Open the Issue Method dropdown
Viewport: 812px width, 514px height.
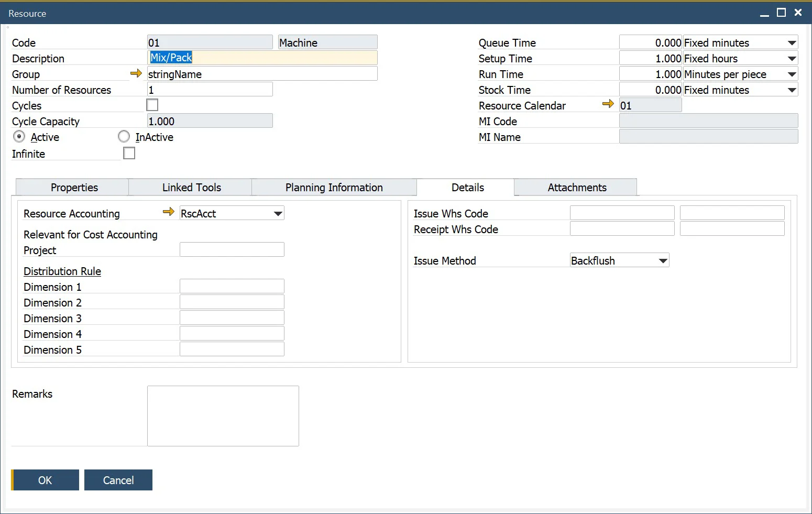pos(663,261)
